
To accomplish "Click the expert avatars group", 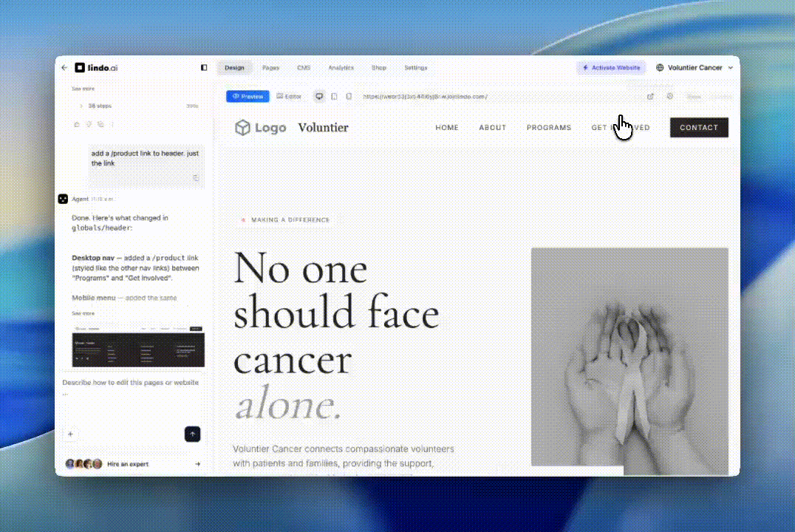I will 83,463.
